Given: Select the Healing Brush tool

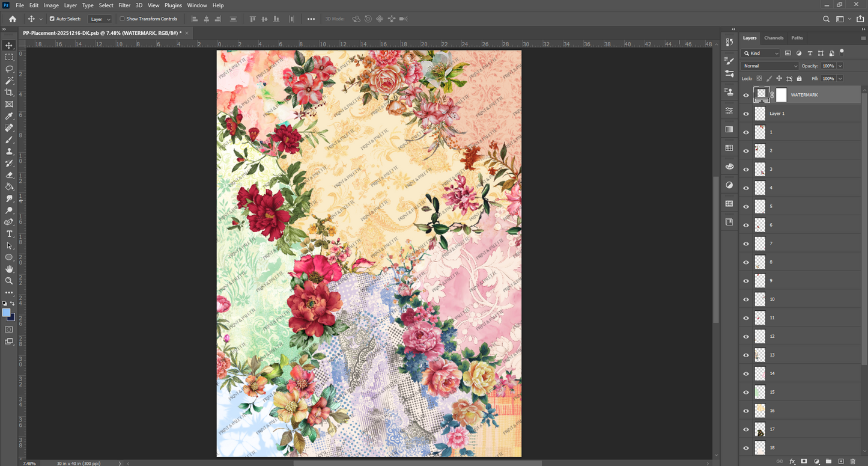Looking at the screenshot, I should [9, 127].
